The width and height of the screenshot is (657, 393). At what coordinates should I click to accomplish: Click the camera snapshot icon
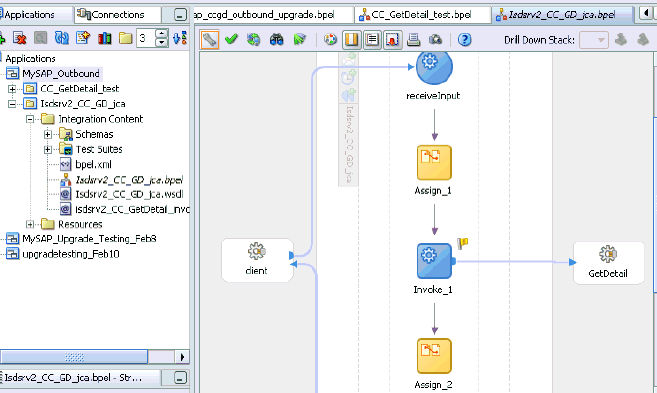436,40
